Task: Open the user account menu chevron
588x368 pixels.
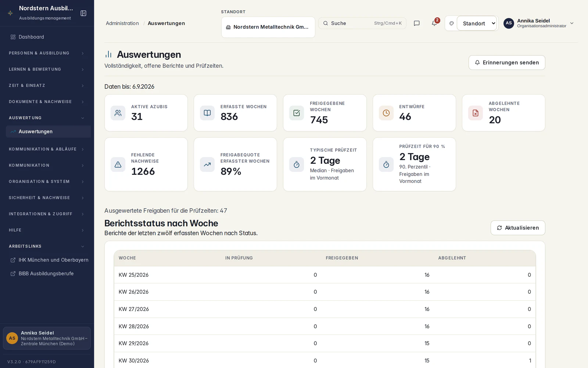Action: pyautogui.click(x=572, y=23)
